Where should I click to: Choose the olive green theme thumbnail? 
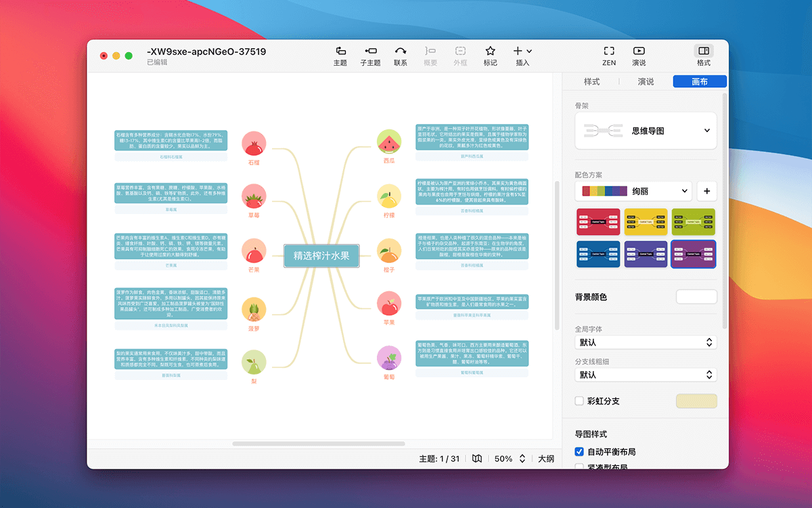693,221
